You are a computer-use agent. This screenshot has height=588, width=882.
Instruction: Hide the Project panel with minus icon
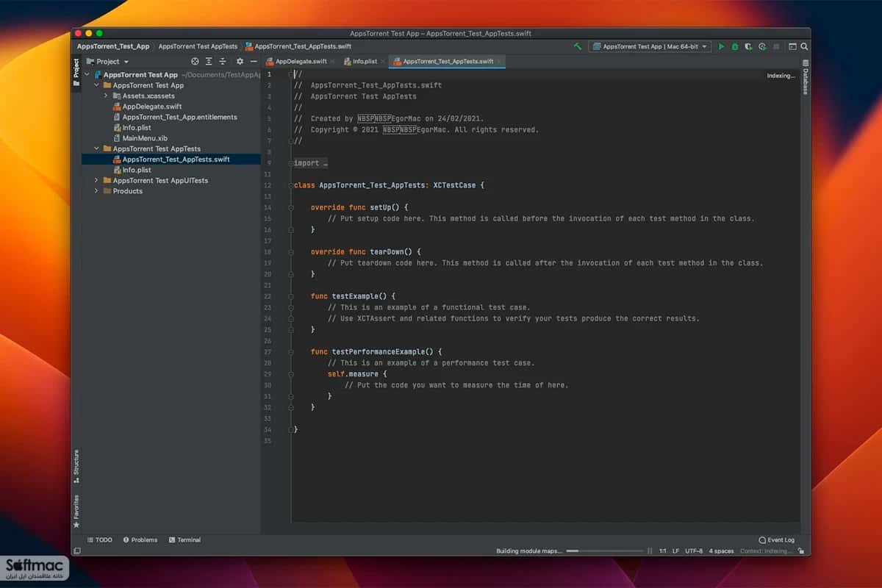(x=254, y=62)
